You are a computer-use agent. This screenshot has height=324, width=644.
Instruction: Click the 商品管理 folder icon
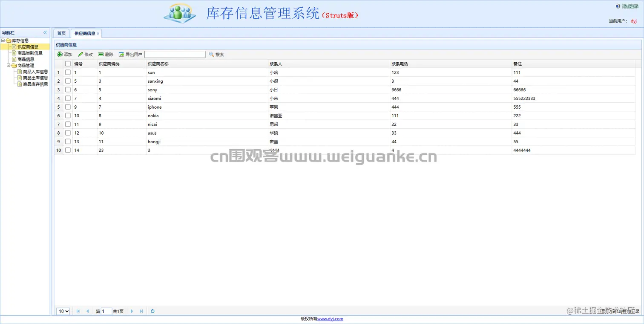pos(14,66)
